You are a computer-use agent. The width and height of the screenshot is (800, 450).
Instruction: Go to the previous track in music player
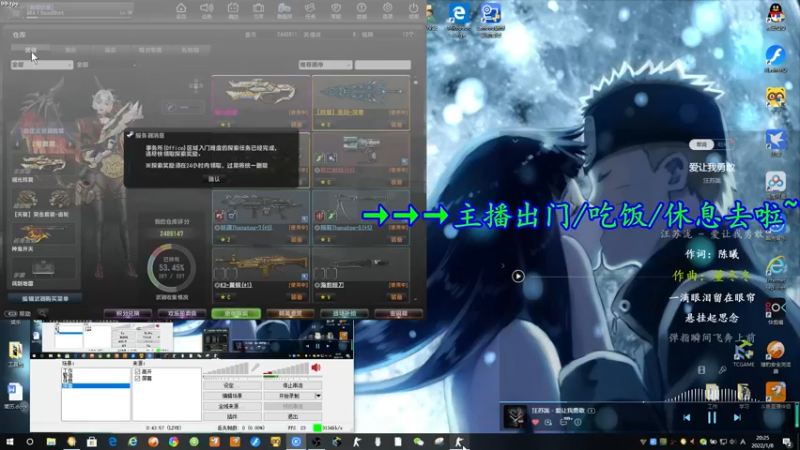[687, 417]
